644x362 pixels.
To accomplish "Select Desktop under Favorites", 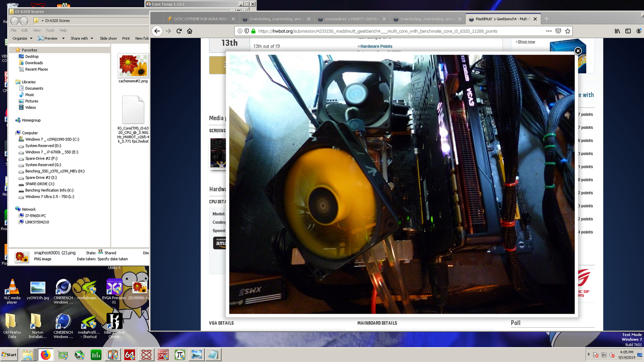I will click(x=32, y=56).
